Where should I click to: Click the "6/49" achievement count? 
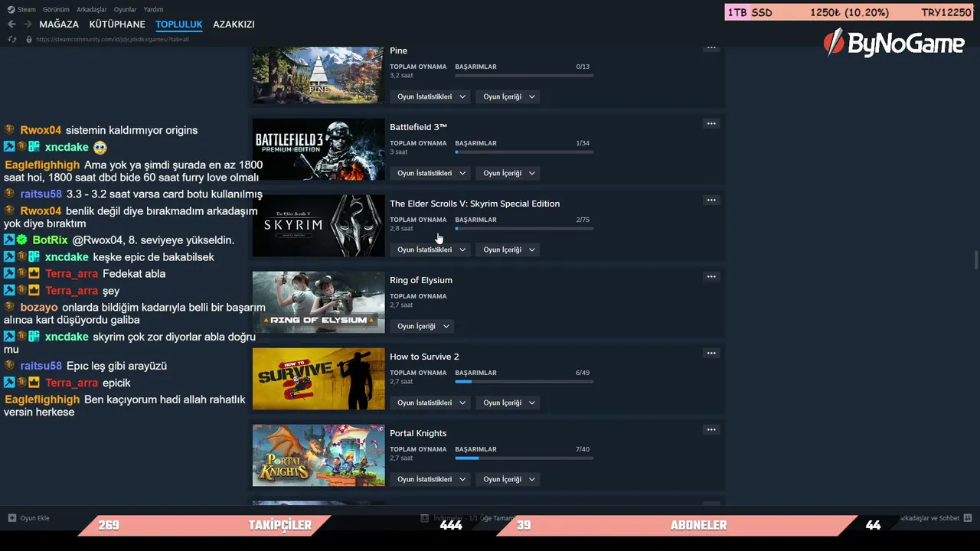[x=583, y=373]
